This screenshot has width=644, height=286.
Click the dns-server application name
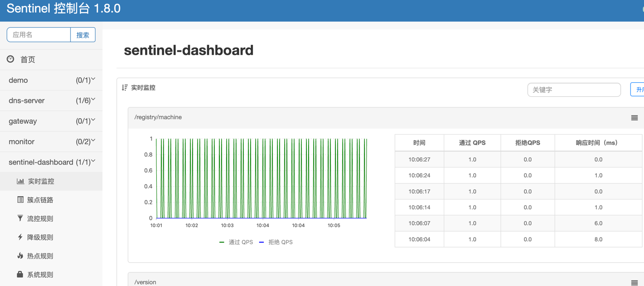tap(27, 100)
